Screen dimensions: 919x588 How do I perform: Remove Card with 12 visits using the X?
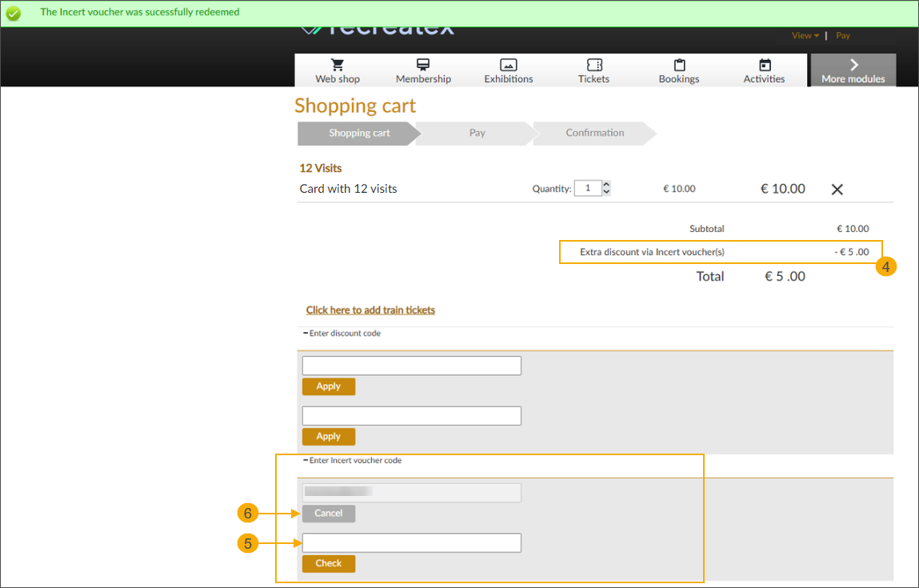click(837, 189)
